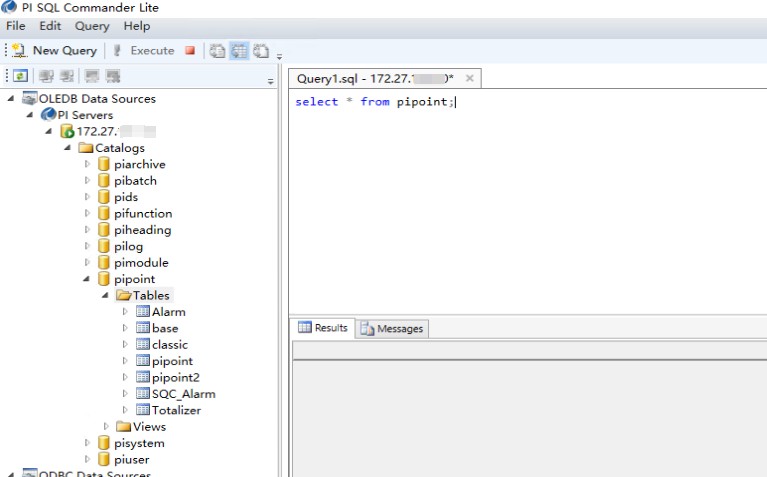Screen dimensions: 767x477
Task: Click the pipoint2 table icon
Action: pyautogui.click(x=143, y=377)
